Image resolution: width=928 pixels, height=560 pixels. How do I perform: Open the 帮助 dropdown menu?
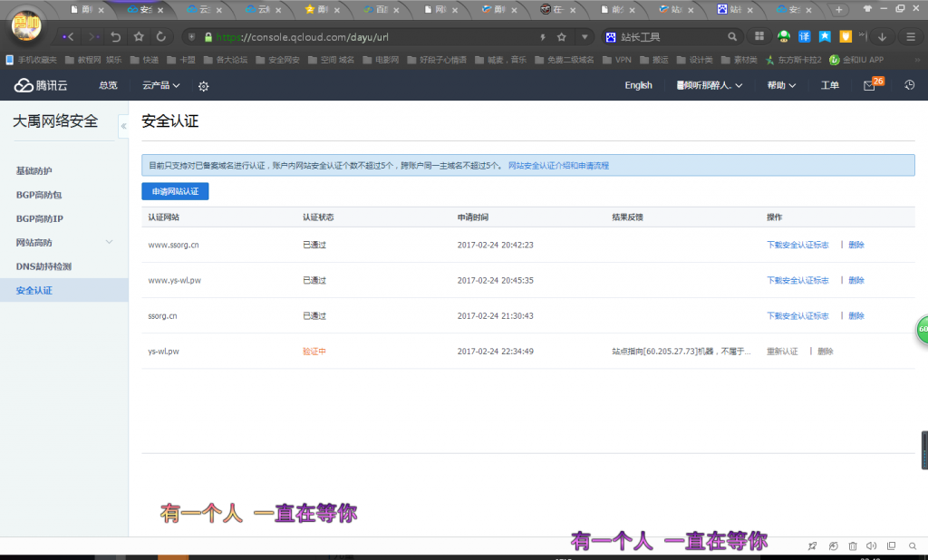point(781,85)
